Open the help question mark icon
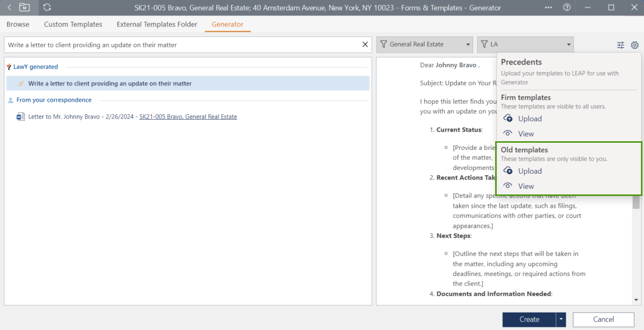The height and width of the screenshot is (330, 644). coord(567,8)
